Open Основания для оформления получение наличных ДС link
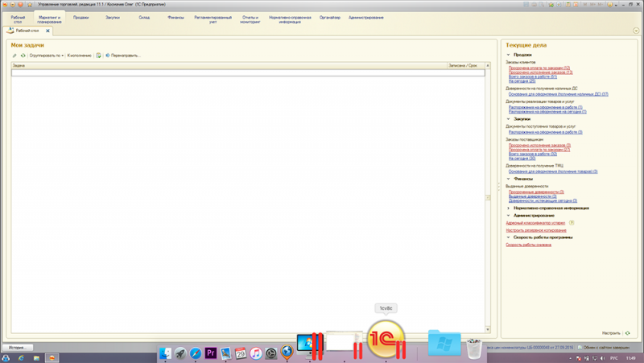Image resolution: width=644 pixels, height=363 pixels. coord(558,94)
